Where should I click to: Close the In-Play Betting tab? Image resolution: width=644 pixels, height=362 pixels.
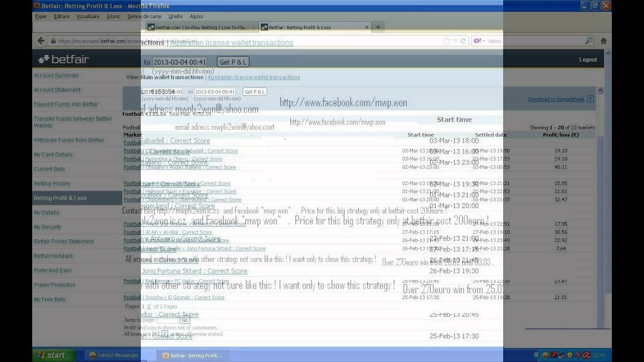253,27
